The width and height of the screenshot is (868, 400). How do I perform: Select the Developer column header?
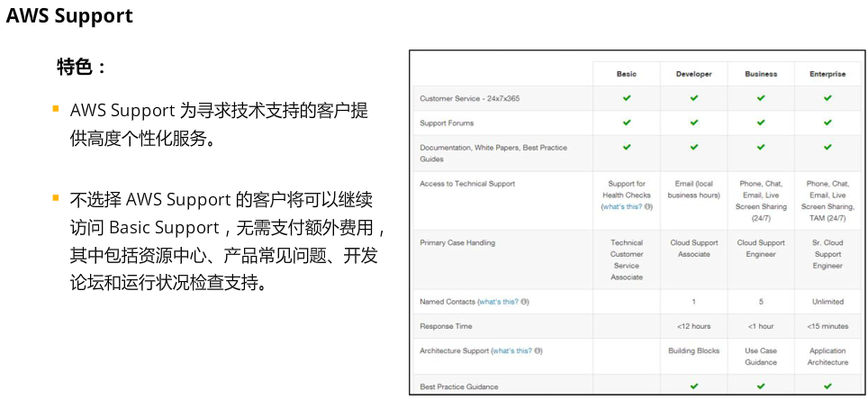(x=693, y=74)
